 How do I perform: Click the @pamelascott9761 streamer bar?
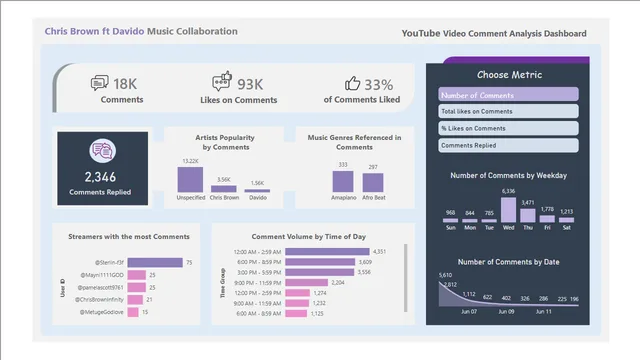[x=137, y=287]
